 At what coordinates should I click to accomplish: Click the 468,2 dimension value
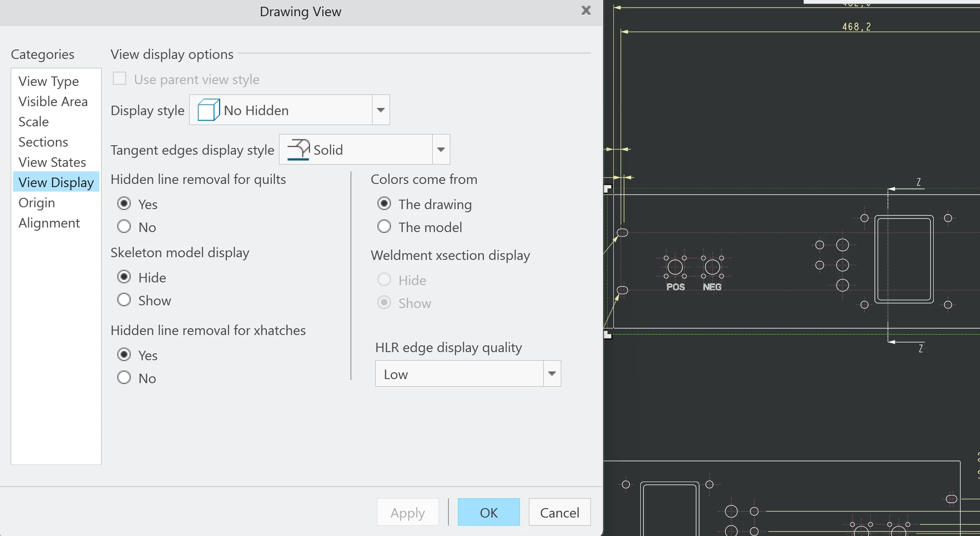pyautogui.click(x=856, y=27)
